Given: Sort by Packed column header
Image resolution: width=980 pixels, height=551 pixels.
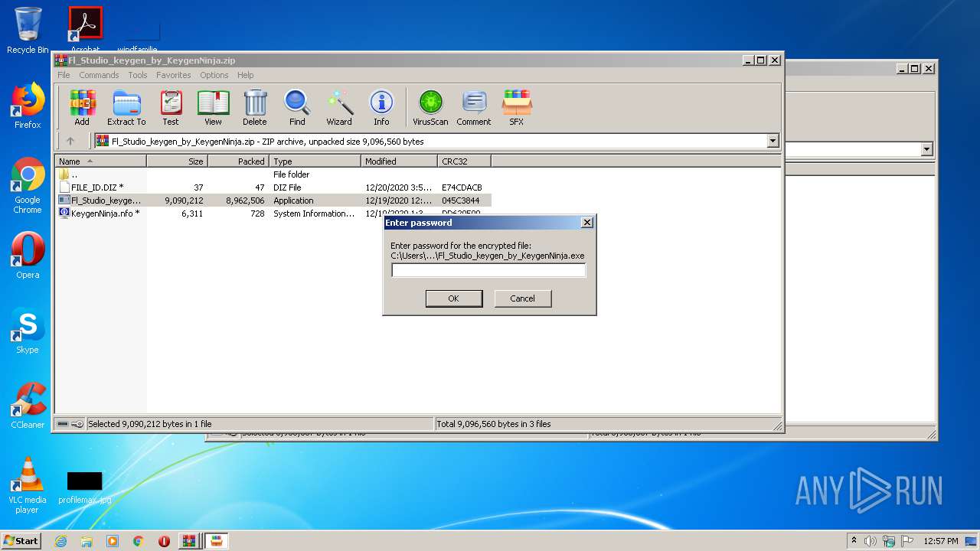Looking at the screenshot, I should 238,161.
